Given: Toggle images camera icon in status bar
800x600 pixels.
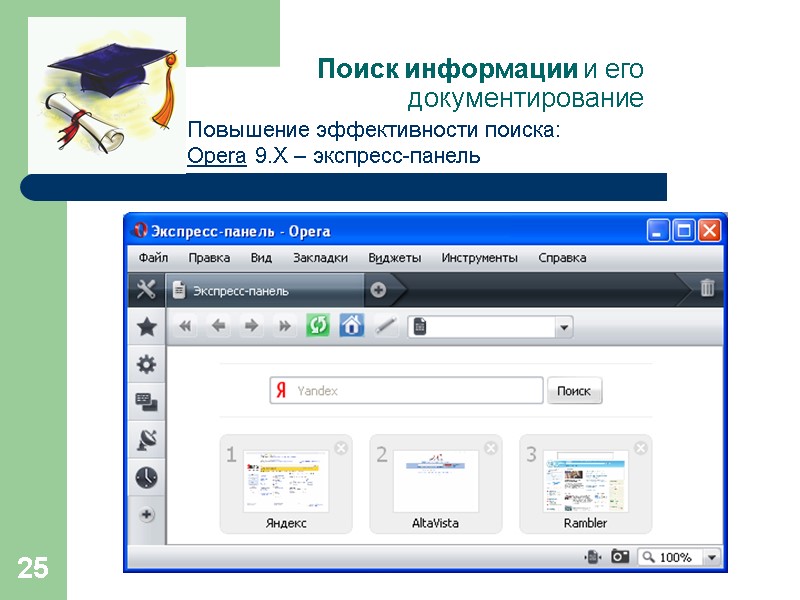Looking at the screenshot, I should coord(620,556).
